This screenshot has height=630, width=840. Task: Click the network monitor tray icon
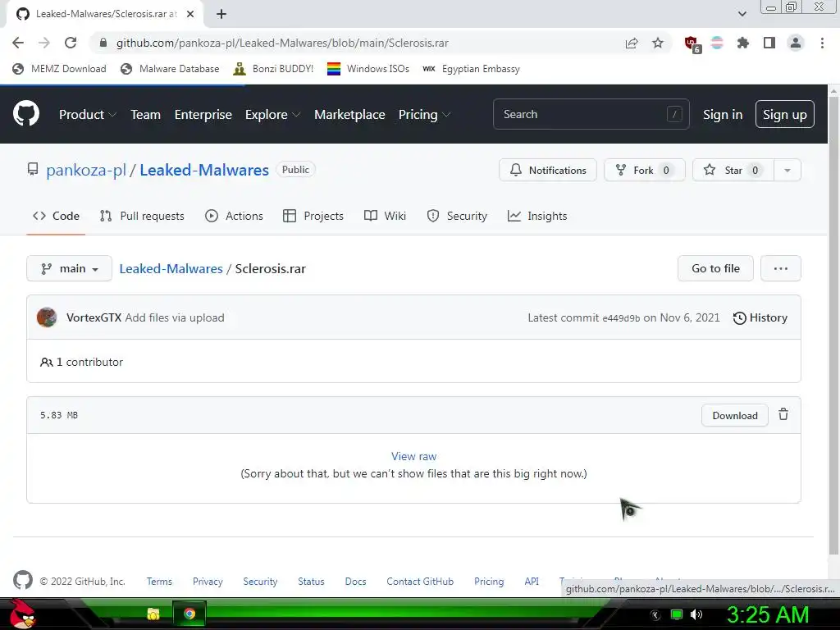pyautogui.click(x=677, y=614)
